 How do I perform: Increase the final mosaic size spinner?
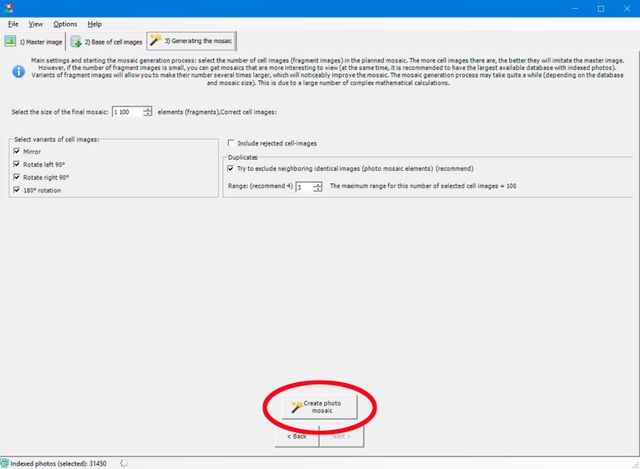(148, 109)
